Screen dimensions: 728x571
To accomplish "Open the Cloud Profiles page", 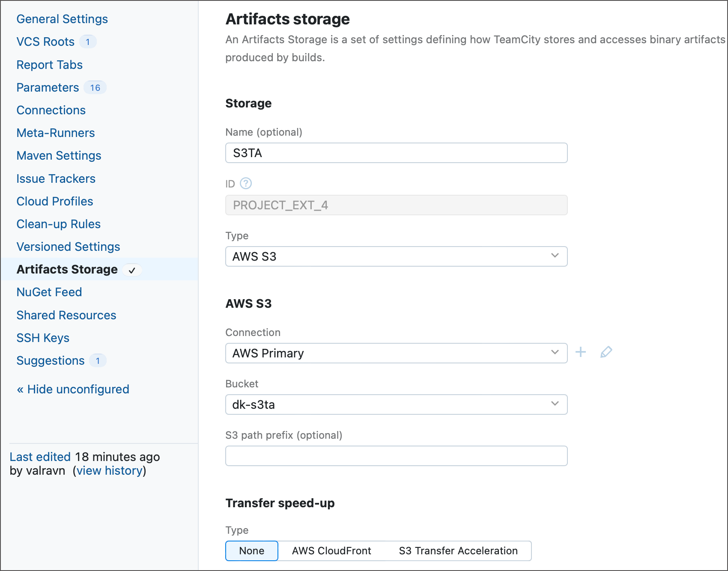I will [54, 201].
